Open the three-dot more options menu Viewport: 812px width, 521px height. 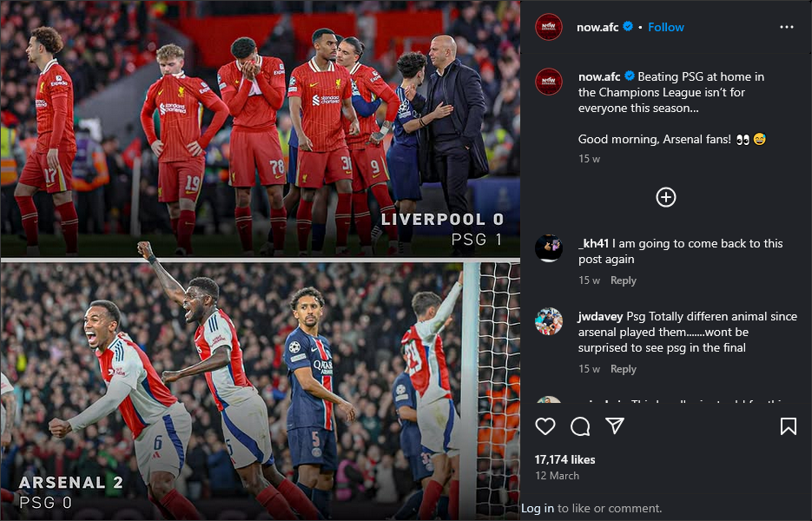tap(786, 27)
